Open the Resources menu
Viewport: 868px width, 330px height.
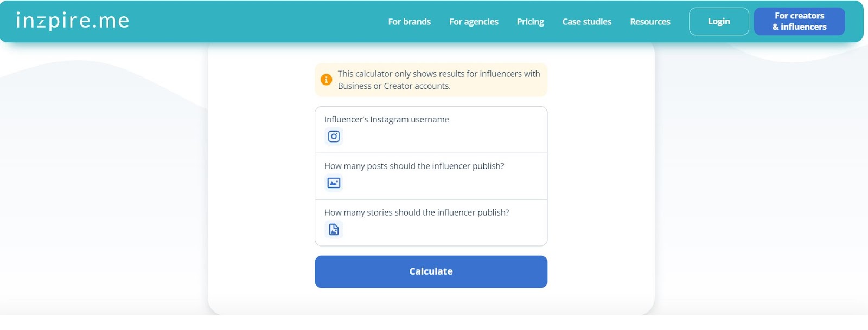tap(650, 22)
